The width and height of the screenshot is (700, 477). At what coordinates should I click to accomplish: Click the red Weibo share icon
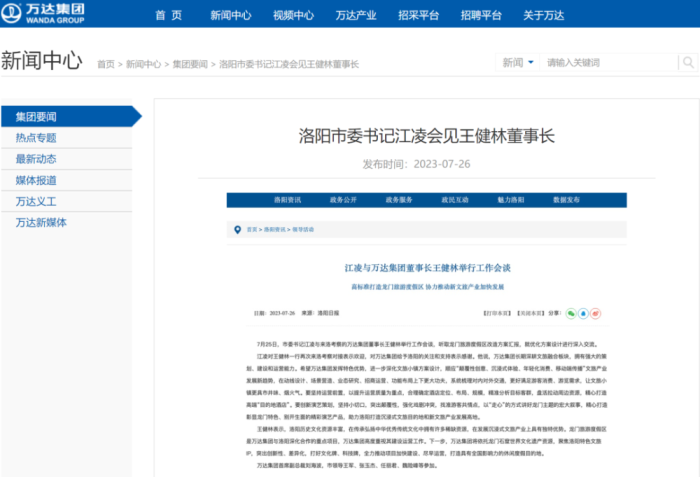595,314
